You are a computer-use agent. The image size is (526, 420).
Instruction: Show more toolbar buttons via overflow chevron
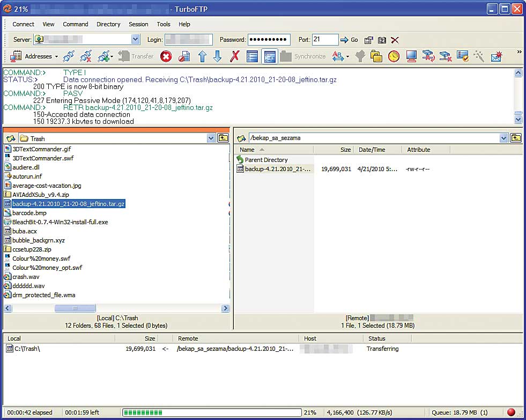point(519,52)
